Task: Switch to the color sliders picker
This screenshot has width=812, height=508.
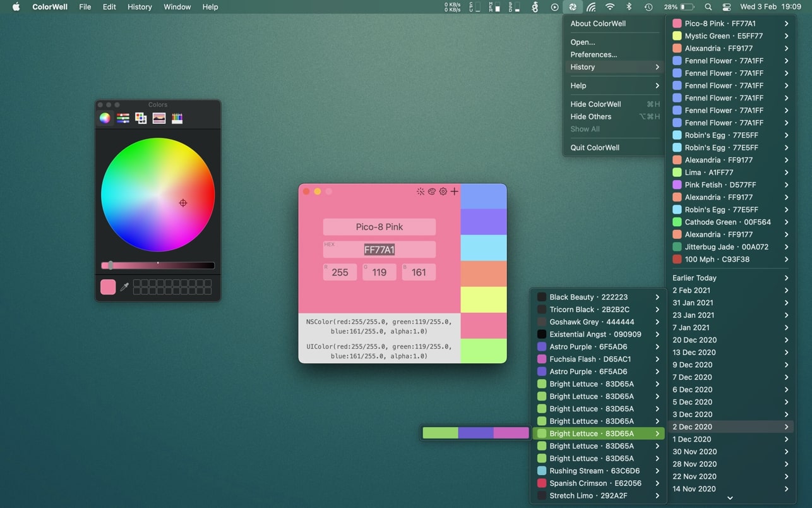Action: tap(123, 118)
